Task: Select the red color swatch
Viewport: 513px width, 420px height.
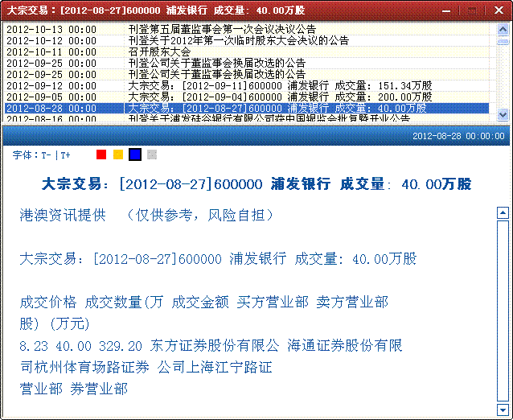Action: click(101, 154)
